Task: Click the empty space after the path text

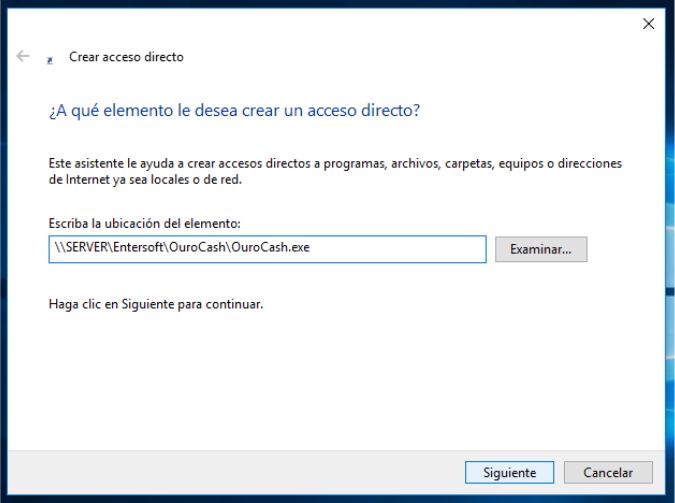Action: 396,249
